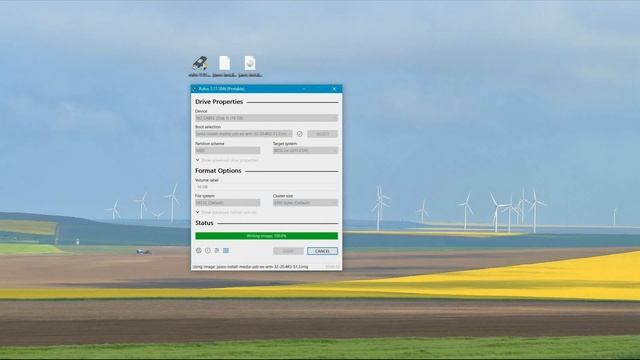The image size is (640, 360).
Task: Open the Boot selection dropdown
Action: click(x=244, y=134)
